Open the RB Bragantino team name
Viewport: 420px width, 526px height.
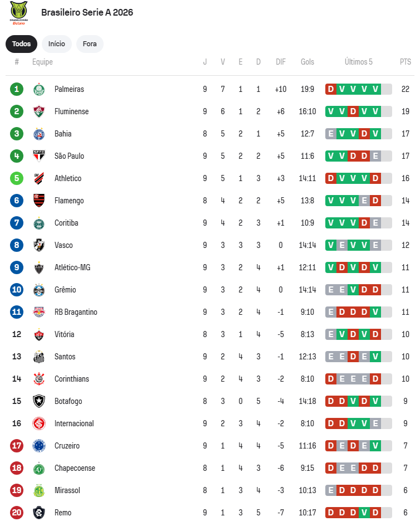(76, 312)
